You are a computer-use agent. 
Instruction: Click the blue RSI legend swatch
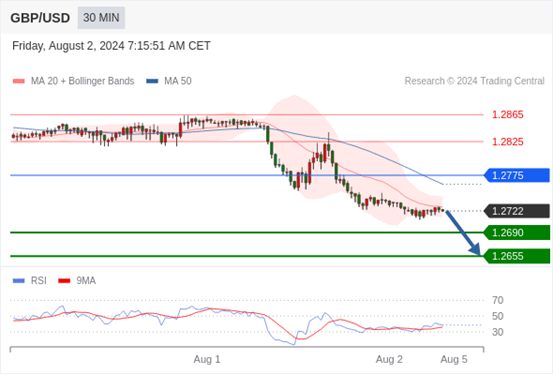[x=19, y=281]
